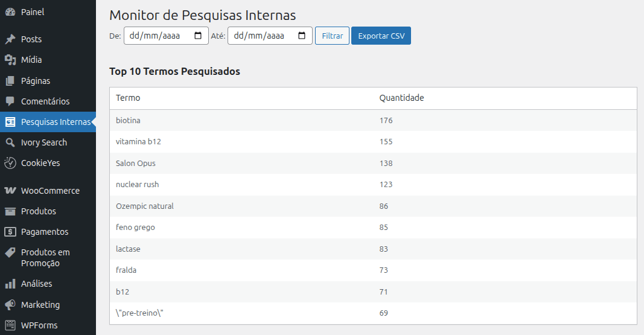This screenshot has height=335, width=644.
Task: Click the Painel dashboard icon
Action: pos(10,12)
